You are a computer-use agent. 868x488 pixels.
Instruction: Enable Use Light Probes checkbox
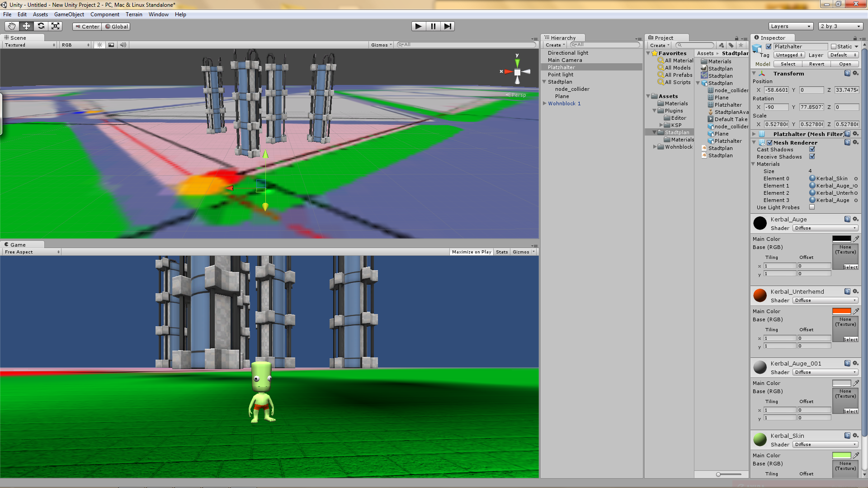coord(812,207)
